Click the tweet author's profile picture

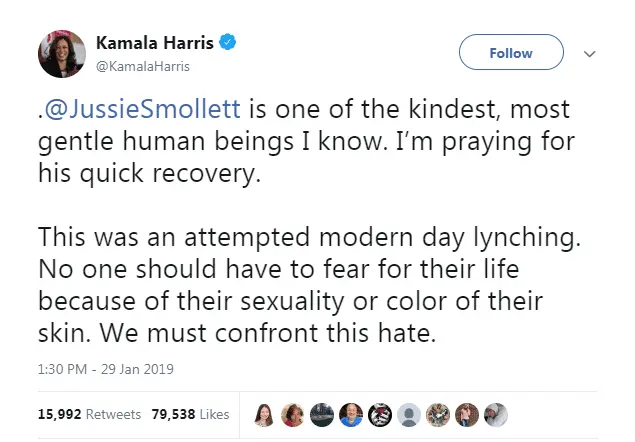point(62,54)
